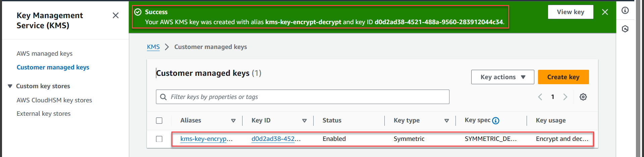Click the Key usage column header
644x157 pixels.
click(x=551, y=120)
